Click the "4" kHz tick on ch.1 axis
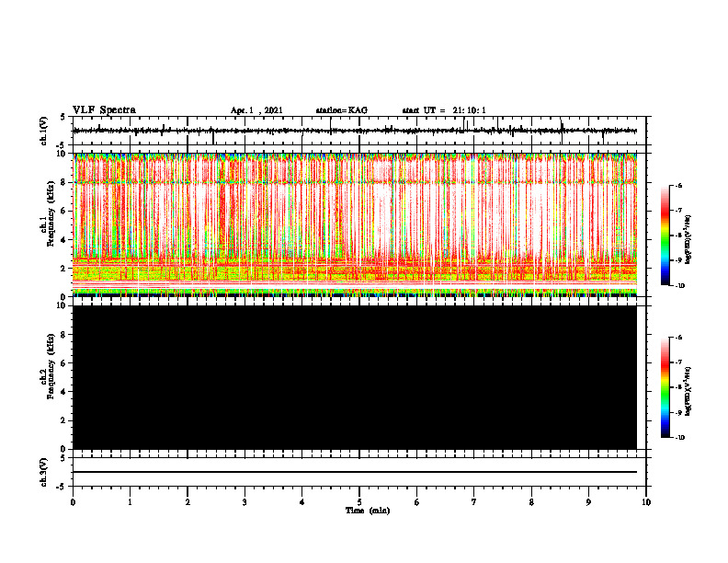 tap(64, 240)
